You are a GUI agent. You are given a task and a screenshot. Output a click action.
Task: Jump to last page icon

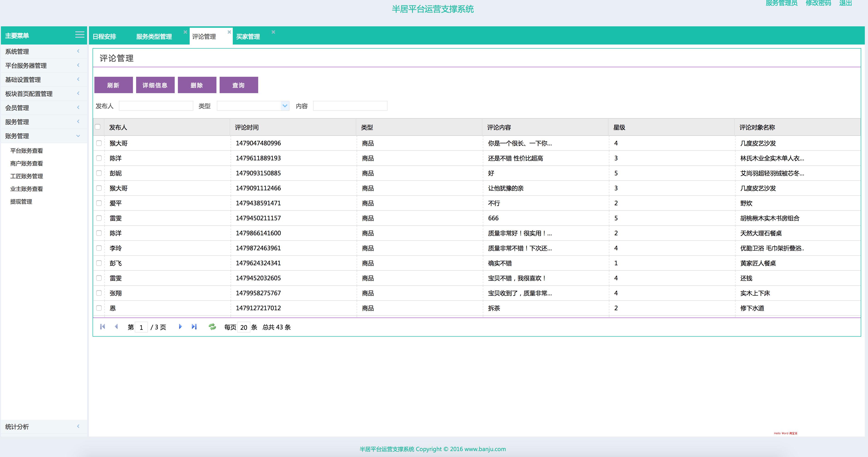pyautogui.click(x=194, y=326)
